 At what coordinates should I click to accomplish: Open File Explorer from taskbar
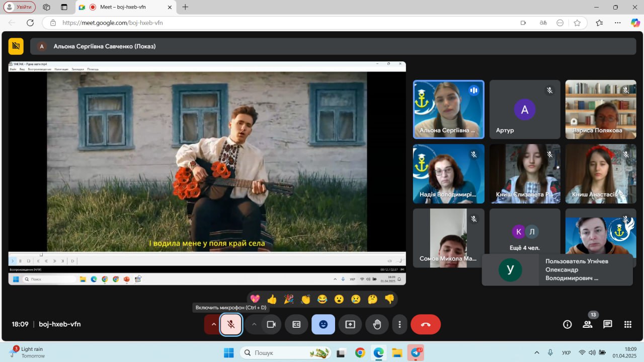pyautogui.click(x=397, y=353)
